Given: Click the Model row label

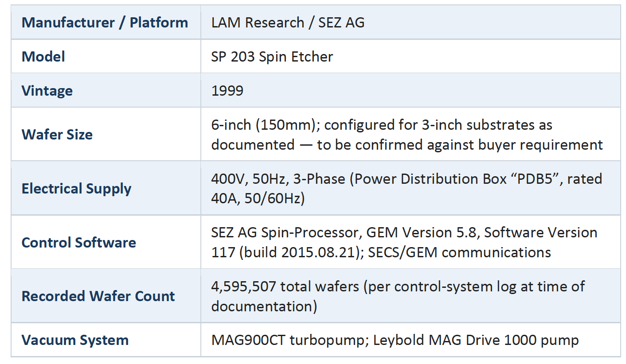Looking at the screenshot, I should click(43, 57).
